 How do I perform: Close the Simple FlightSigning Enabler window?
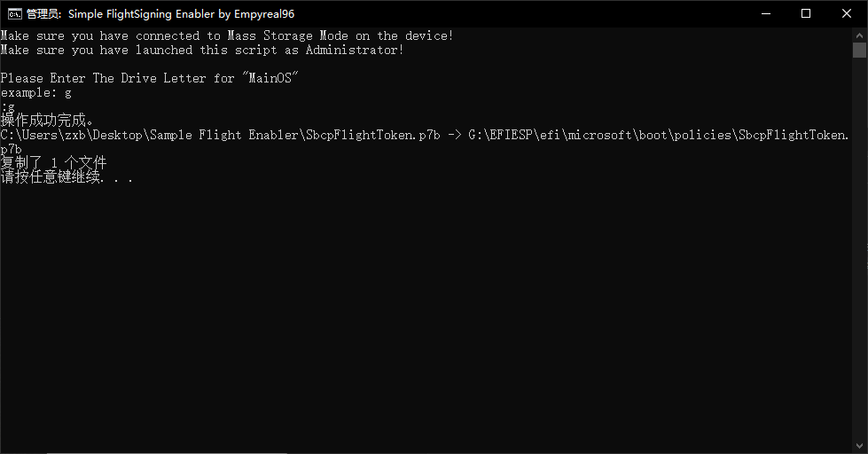(847, 14)
